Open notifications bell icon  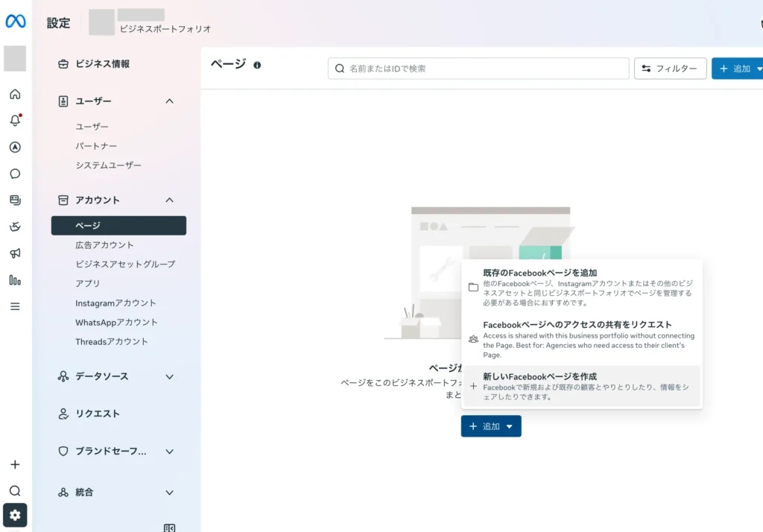(x=15, y=121)
